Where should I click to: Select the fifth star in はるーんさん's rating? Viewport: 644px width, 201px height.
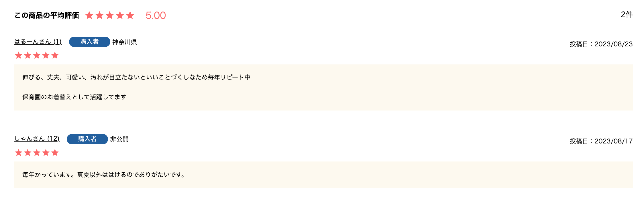point(55,56)
